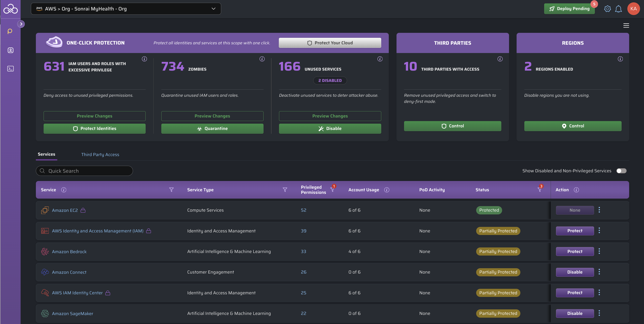This screenshot has height=324, width=644.
Task: Open the console icon in the left sidebar
Action: click(11, 69)
